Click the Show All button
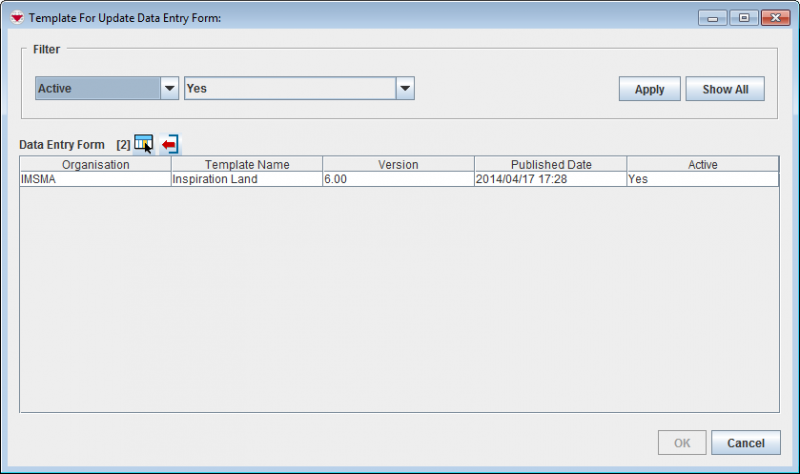 coord(725,89)
